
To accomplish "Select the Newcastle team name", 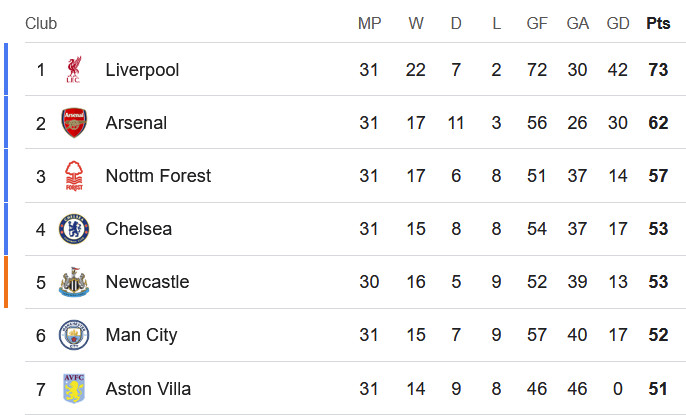I will coord(147,282).
